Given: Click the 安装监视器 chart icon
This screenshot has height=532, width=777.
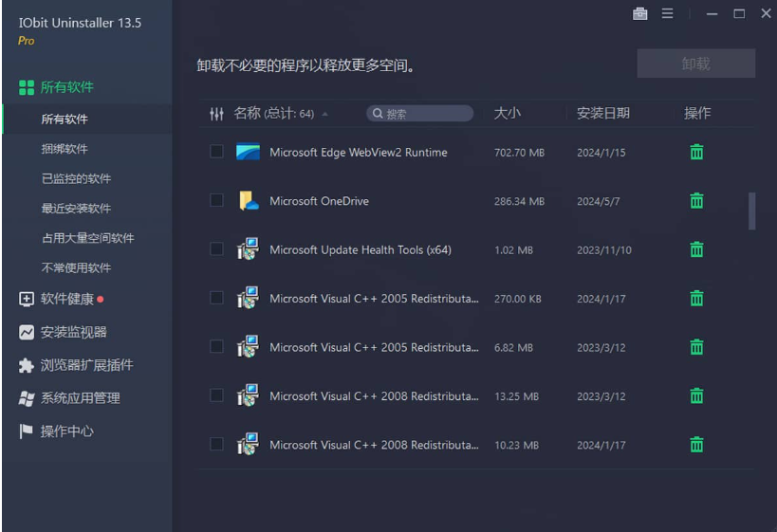Looking at the screenshot, I should (27, 332).
